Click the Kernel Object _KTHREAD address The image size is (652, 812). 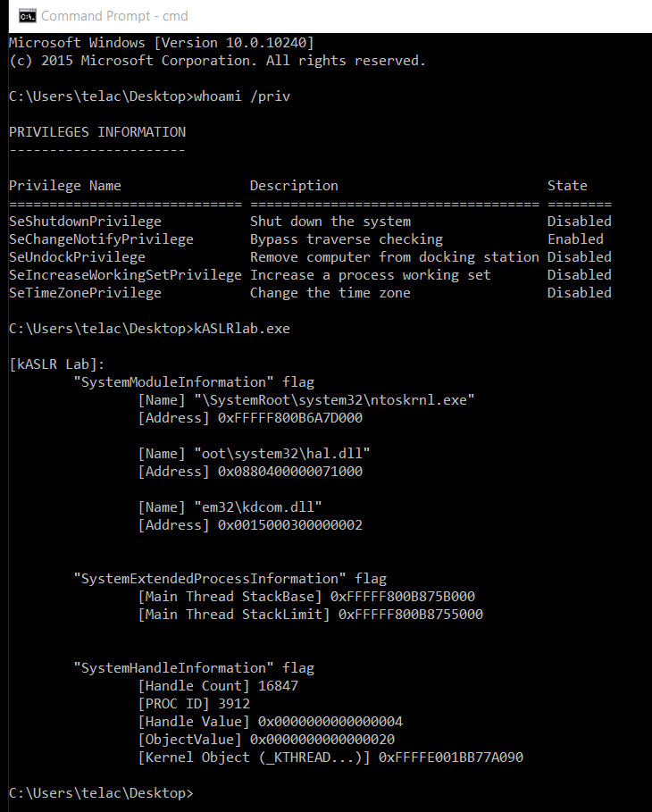(450, 758)
